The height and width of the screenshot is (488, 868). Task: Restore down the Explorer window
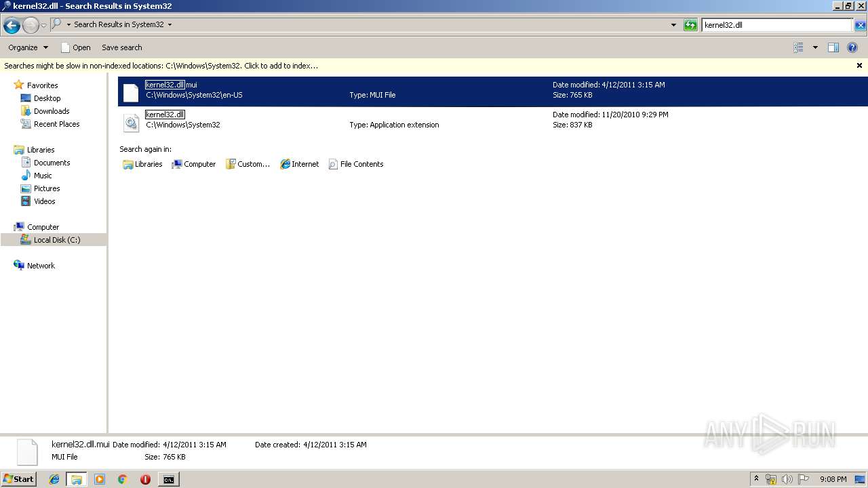click(x=848, y=6)
